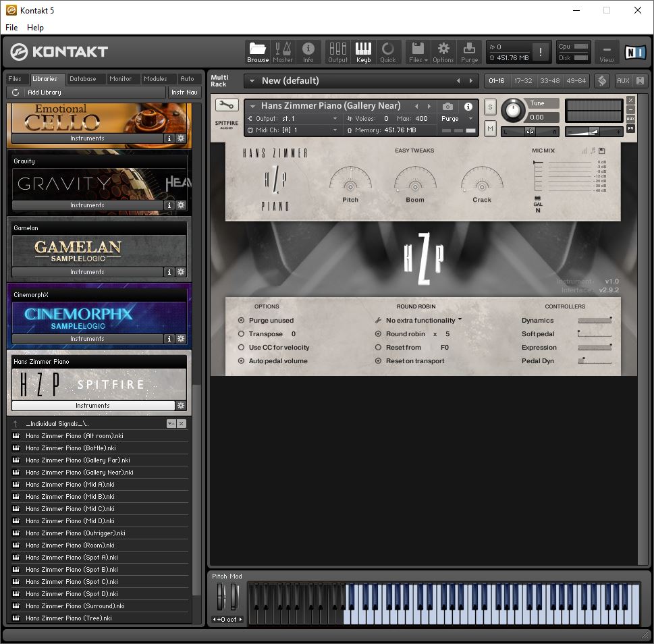
Task: Toggle Purge unused option
Action: pos(241,321)
